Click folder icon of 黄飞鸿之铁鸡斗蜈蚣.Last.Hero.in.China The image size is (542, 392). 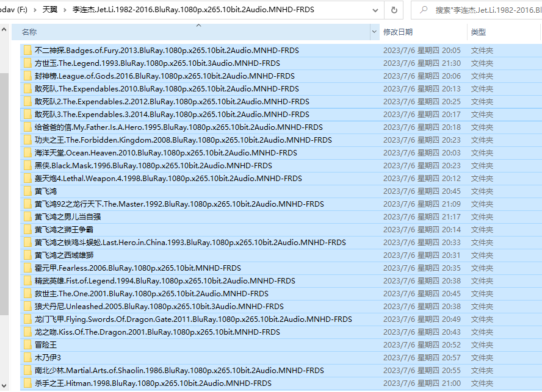click(27, 243)
